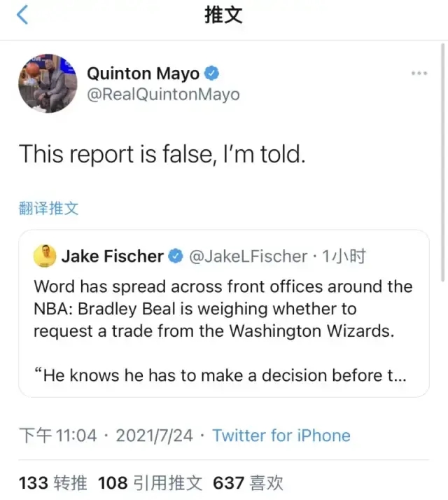448x500 pixels.
Task: View the 133 转推 retweets list
Action: [x=53, y=482]
